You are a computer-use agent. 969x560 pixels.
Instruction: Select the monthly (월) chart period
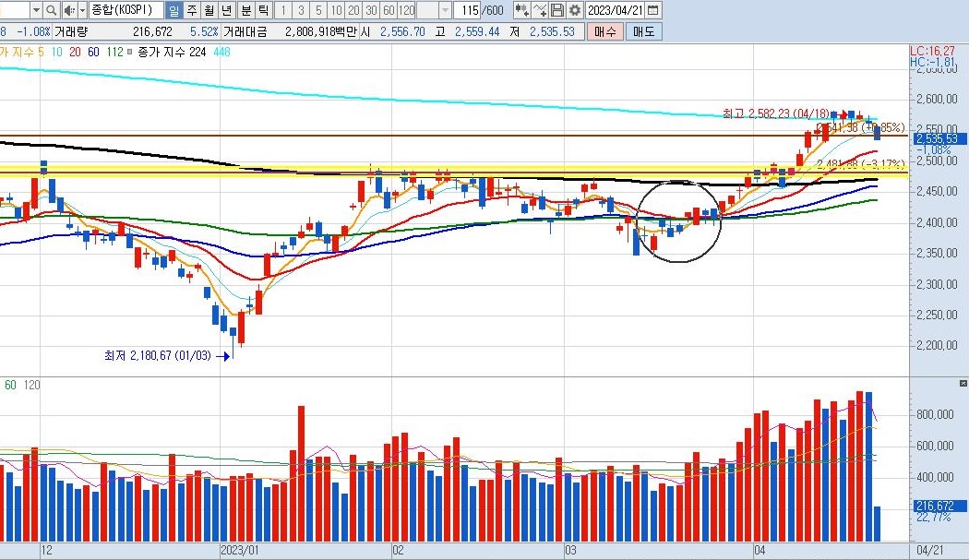[x=209, y=10]
